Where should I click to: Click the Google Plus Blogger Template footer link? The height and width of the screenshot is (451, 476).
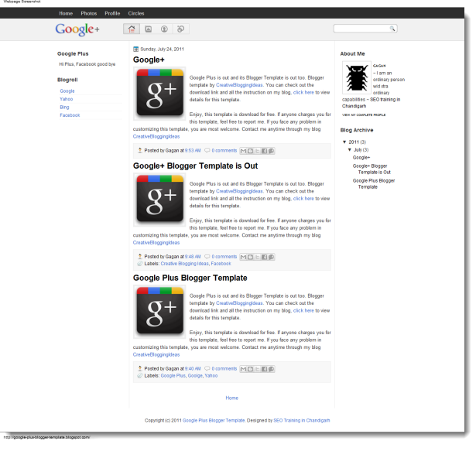pos(214,420)
